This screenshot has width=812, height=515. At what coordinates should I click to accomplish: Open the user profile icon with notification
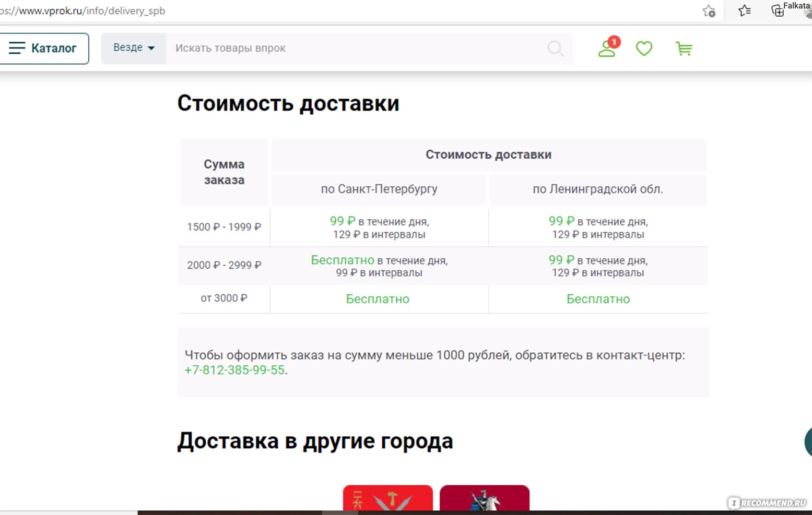pyautogui.click(x=608, y=48)
